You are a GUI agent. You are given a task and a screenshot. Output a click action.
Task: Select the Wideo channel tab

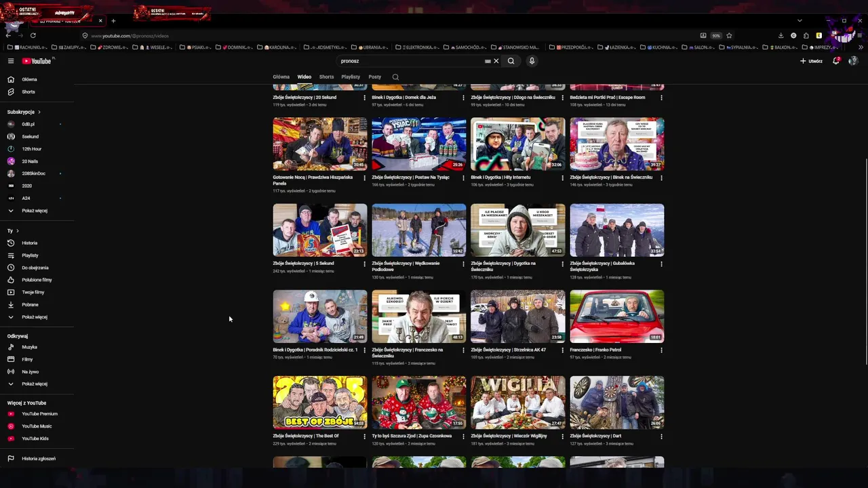pos(304,77)
